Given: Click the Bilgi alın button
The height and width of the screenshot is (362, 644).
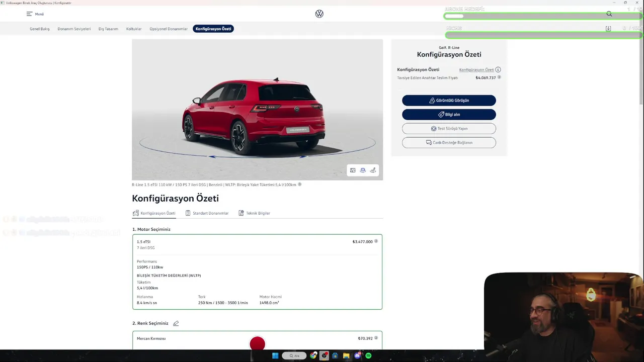Looking at the screenshot, I should pyautogui.click(x=449, y=115).
